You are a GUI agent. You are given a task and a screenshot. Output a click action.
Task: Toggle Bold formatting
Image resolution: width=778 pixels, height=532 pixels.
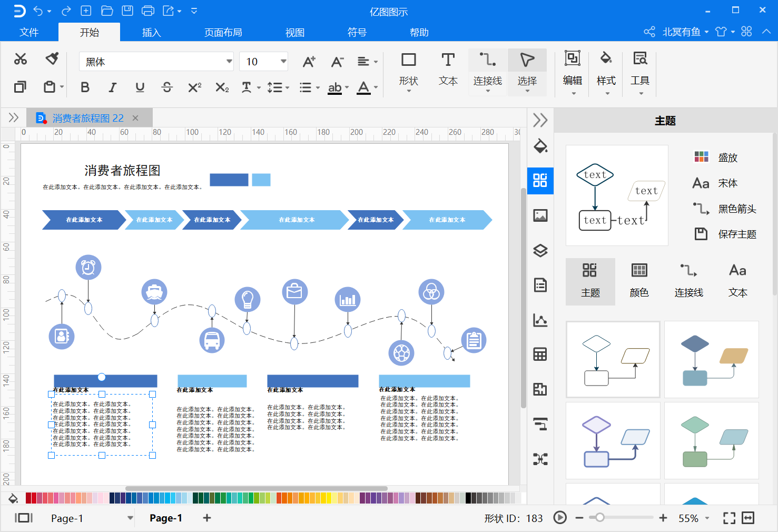point(85,87)
